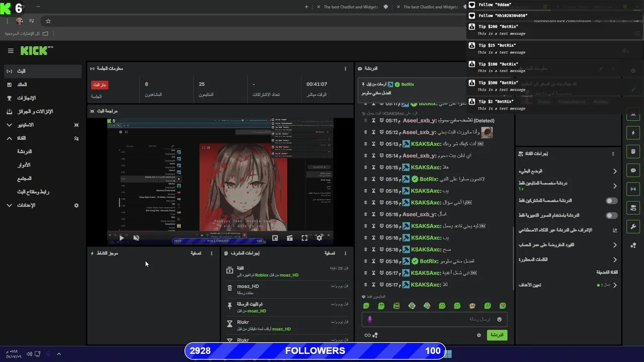
Task: Click the red live status badge
Action: [100, 85]
